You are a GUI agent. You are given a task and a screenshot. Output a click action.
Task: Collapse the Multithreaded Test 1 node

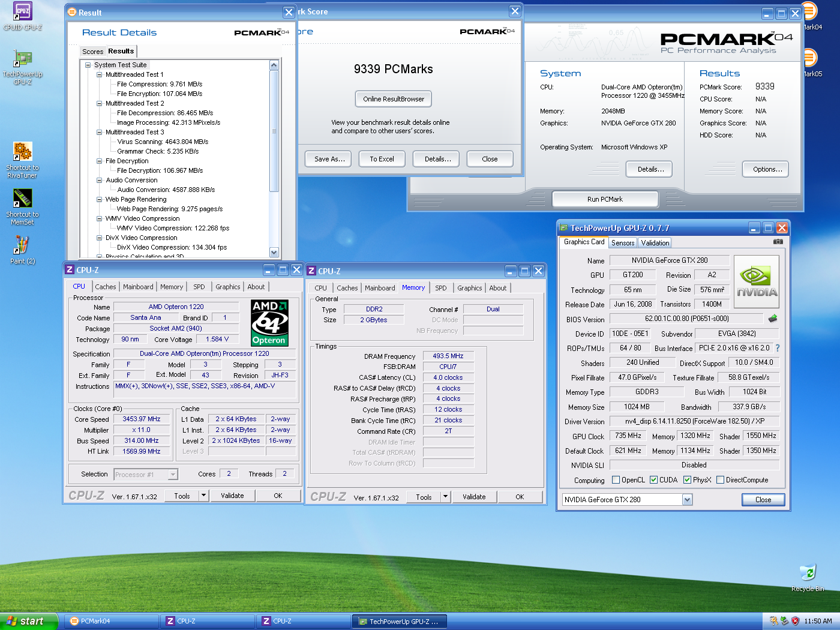point(100,74)
